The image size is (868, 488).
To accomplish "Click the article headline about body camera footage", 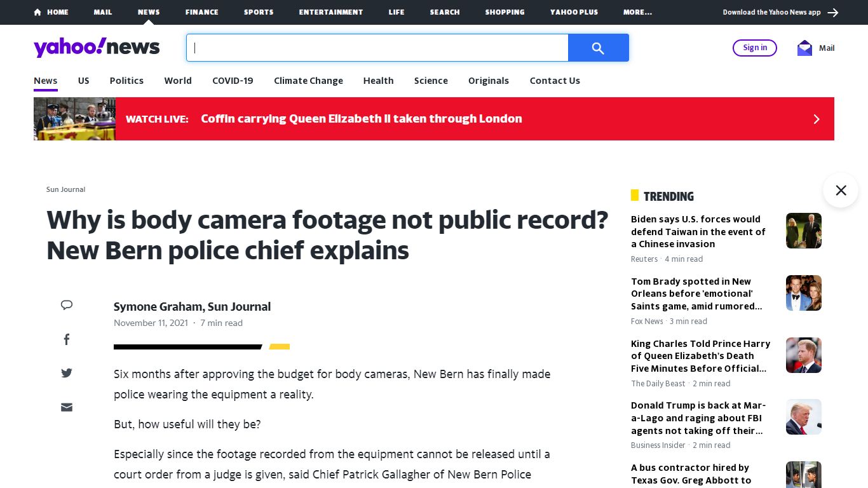I will (327, 235).
